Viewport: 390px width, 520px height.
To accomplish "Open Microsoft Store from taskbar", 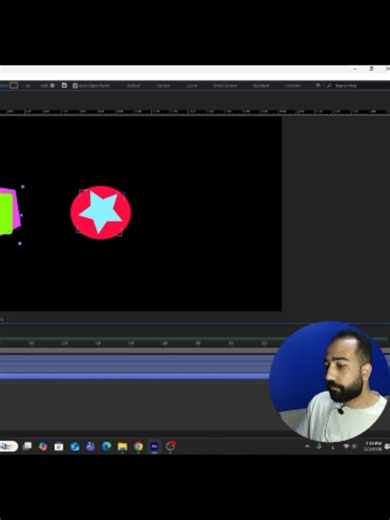I will point(59,446).
